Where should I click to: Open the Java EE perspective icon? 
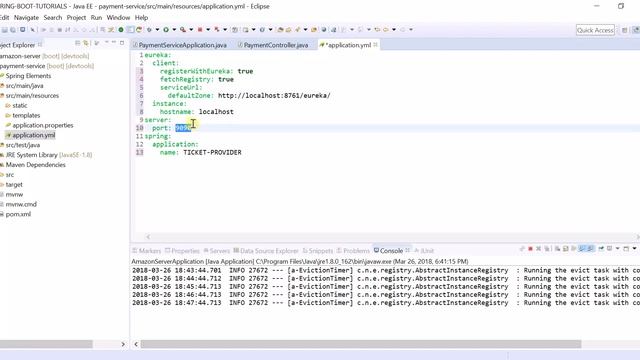[636, 30]
